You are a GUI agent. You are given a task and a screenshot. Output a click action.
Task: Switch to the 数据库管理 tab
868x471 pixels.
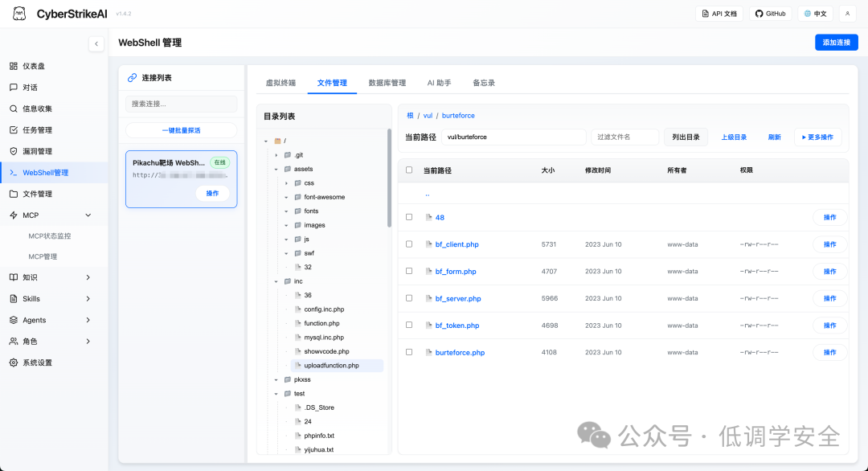[x=387, y=83]
